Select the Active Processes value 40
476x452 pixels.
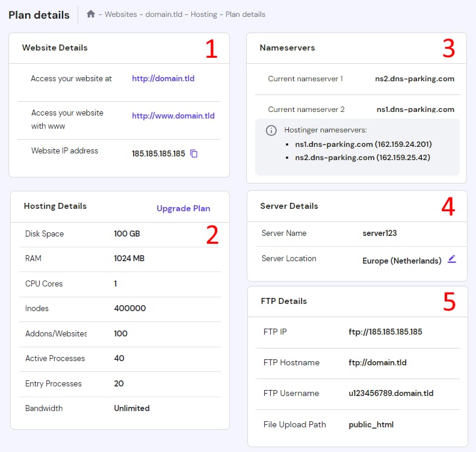point(119,358)
